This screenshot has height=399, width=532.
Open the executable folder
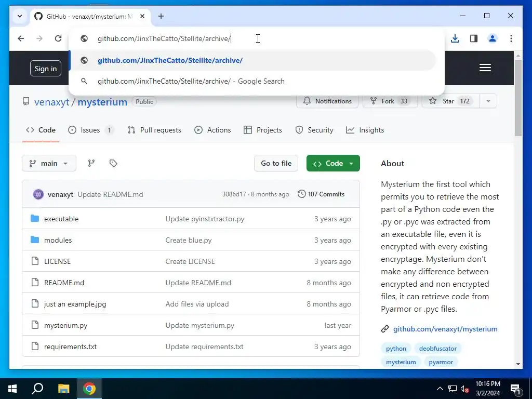tap(61, 219)
